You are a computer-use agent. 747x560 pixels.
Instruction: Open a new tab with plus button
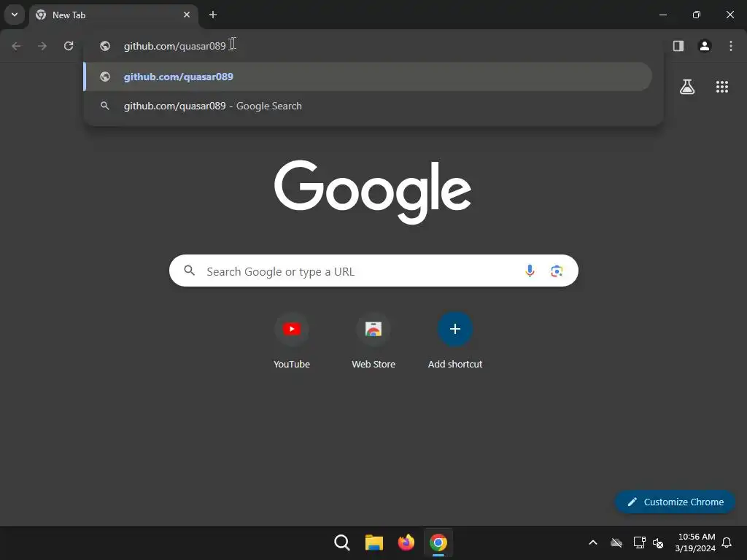[x=213, y=15]
